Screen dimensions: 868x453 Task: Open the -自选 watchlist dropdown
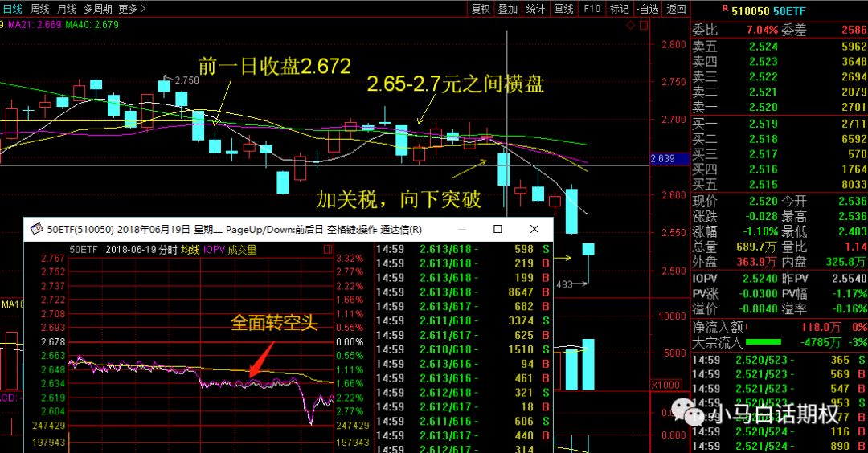click(x=645, y=9)
